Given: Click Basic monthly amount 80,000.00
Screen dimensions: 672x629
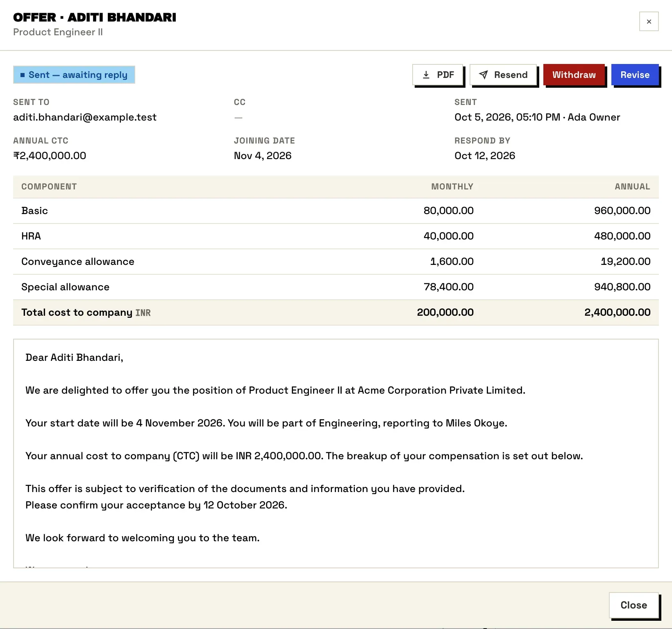Looking at the screenshot, I should click(x=449, y=211).
